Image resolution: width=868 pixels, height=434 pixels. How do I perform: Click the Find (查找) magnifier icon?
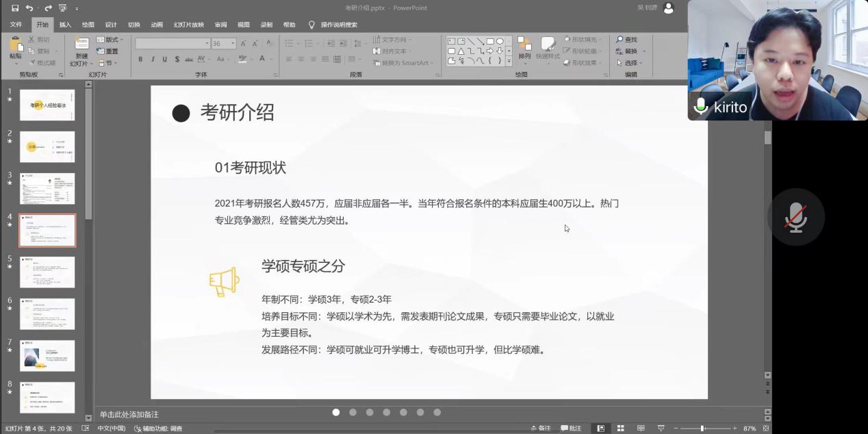[620, 40]
